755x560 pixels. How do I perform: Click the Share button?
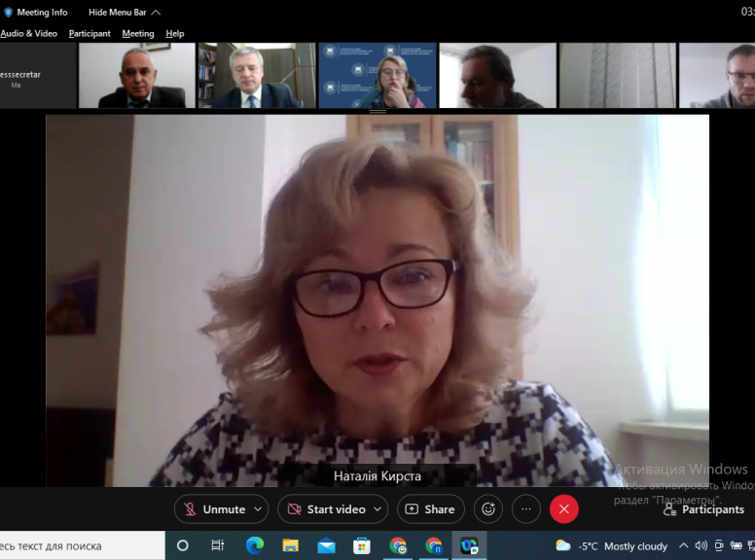(x=430, y=509)
